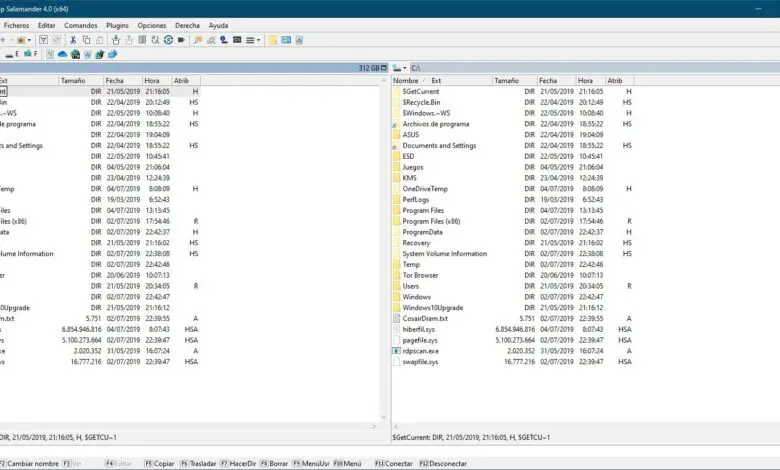Select the Program Files (x86) folder in right panel
This screenshot has width=780, height=470.
431,221
